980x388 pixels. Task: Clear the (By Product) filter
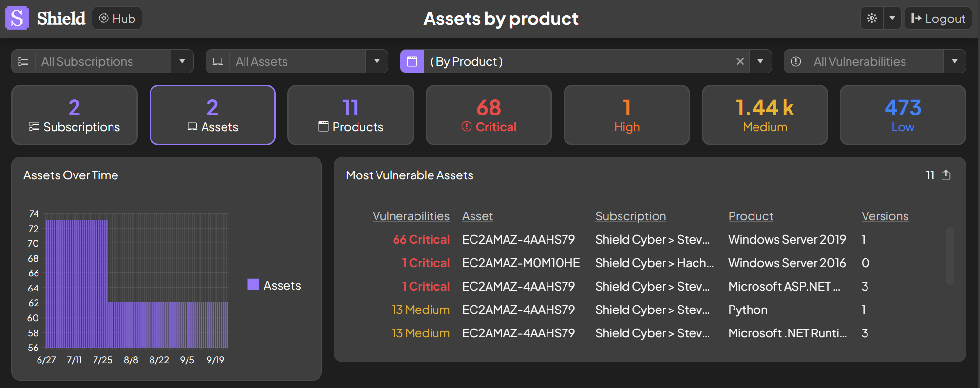pyautogui.click(x=740, y=61)
